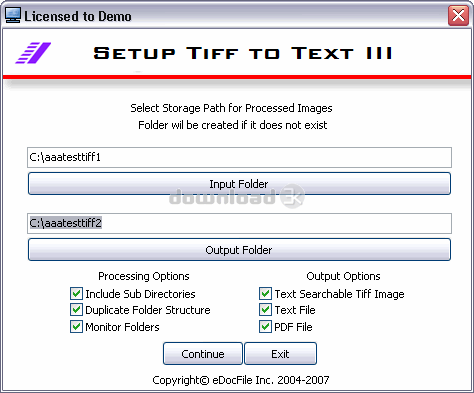Viewport: 474px width, 393px height.
Task: Click the Processing Options label
Action: click(144, 276)
